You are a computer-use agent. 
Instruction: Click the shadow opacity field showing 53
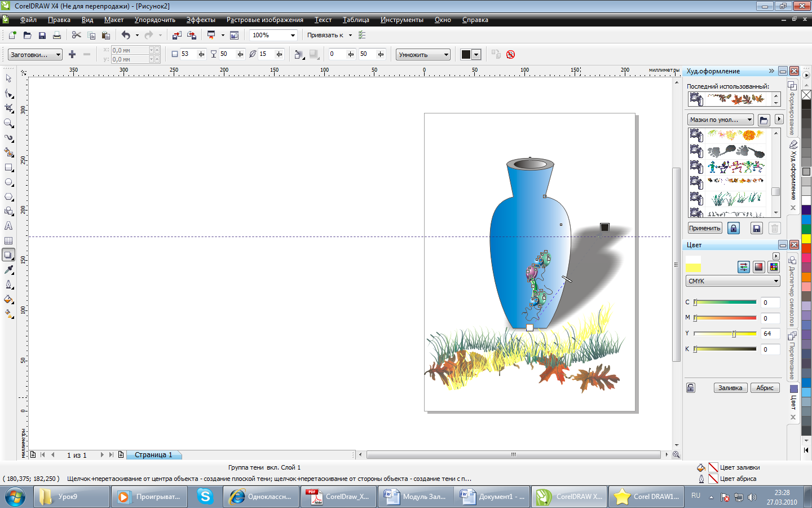[188, 54]
